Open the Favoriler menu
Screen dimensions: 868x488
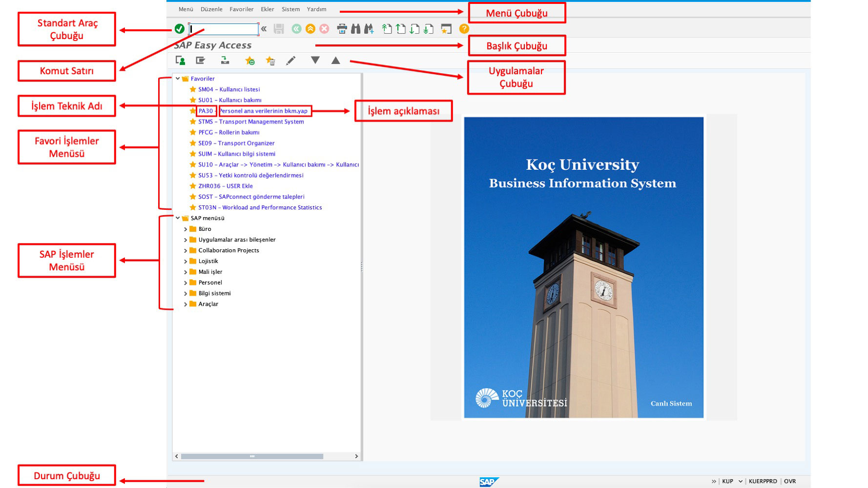[242, 9]
